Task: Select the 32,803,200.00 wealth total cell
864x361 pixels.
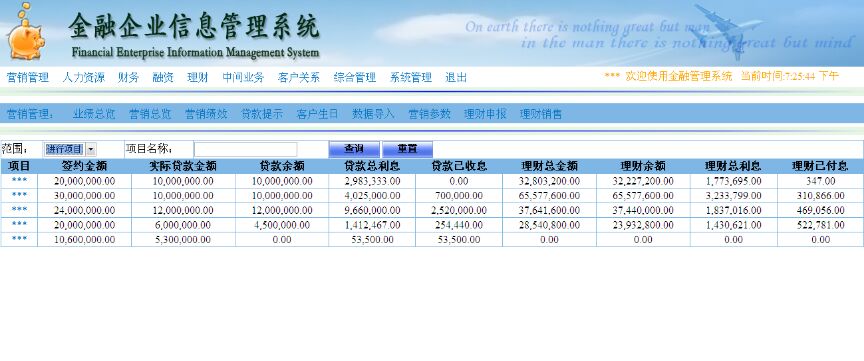Action: (549, 181)
